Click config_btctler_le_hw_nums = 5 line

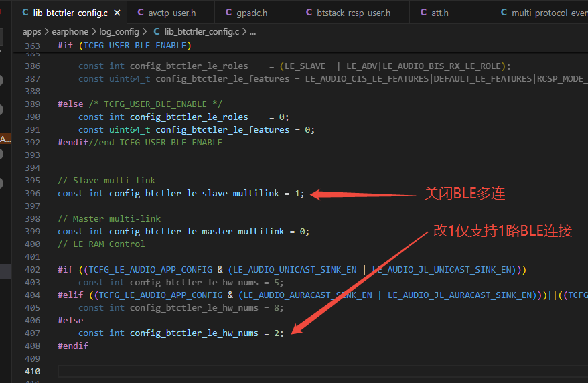click(x=181, y=283)
